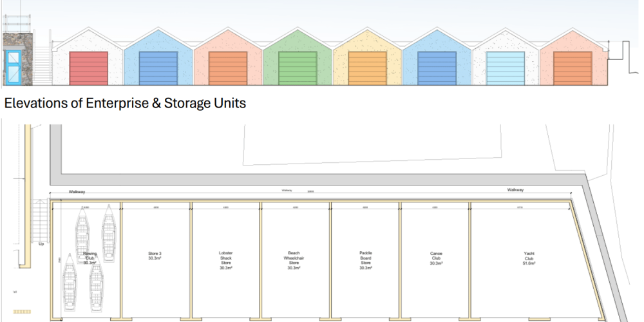Click the "Beach Wheelchair Store" room label
Screen dimensions: 644x322
tap(294, 260)
